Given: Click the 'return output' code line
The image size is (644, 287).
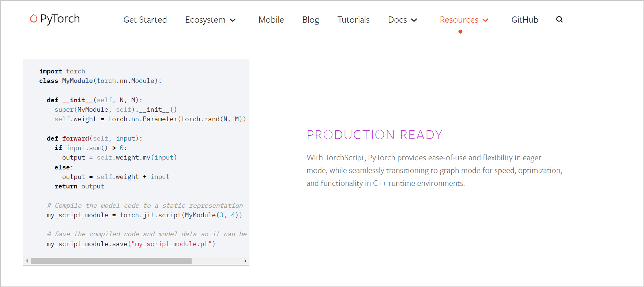Looking at the screenshot, I should (79, 186).
